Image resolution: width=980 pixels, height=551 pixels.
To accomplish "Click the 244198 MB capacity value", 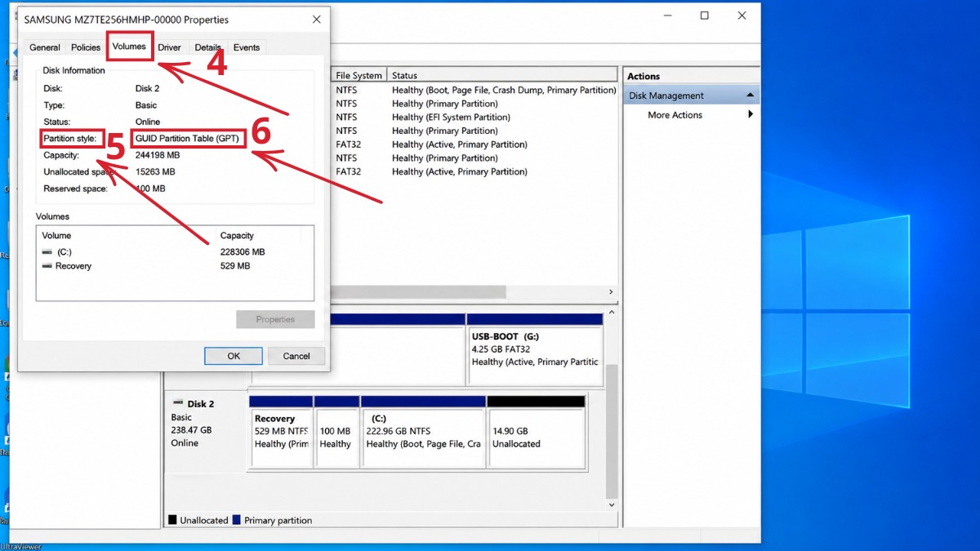I will (158, 155).
